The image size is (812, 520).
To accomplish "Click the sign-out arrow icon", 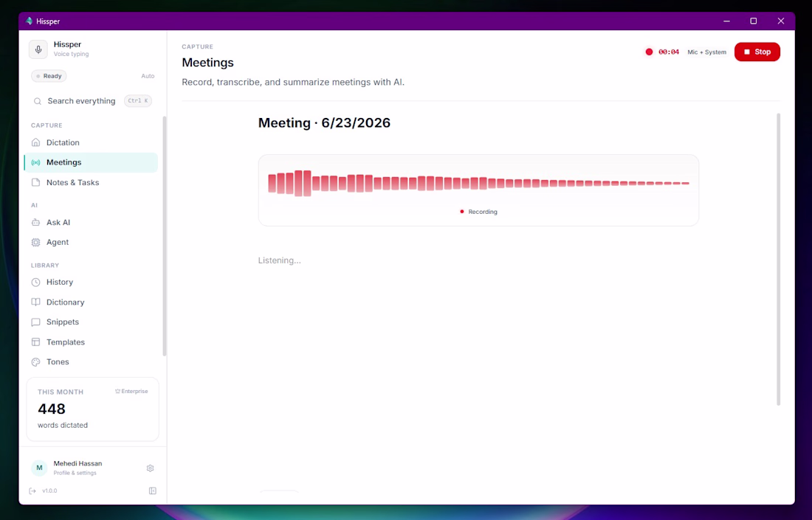I will 32,491.
